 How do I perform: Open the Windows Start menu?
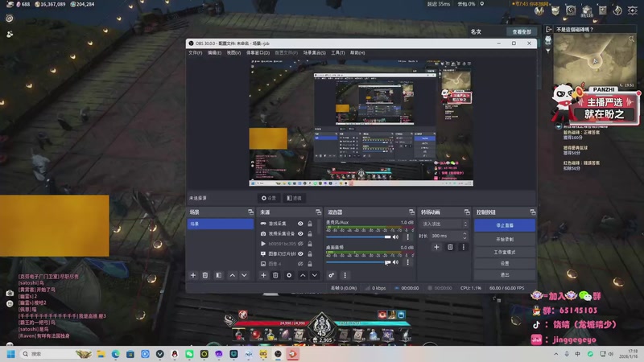pyautogui.click(x=11, y=354)
